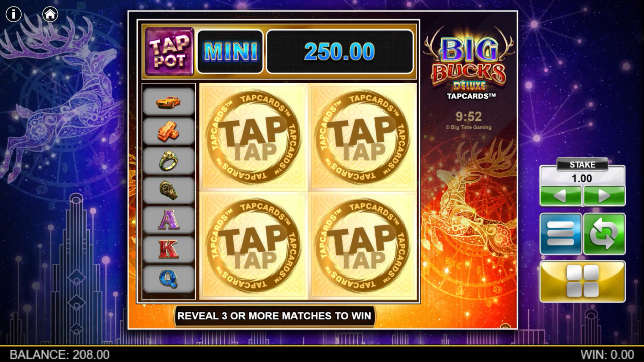
Task: Tap the bottom-left TAP card
Action: [x=254, y=246]
